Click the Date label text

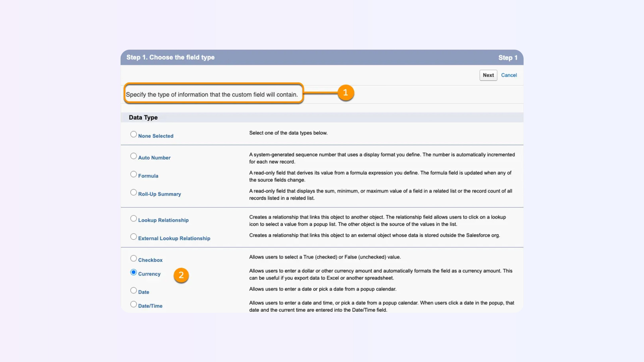tap(144, 292)
